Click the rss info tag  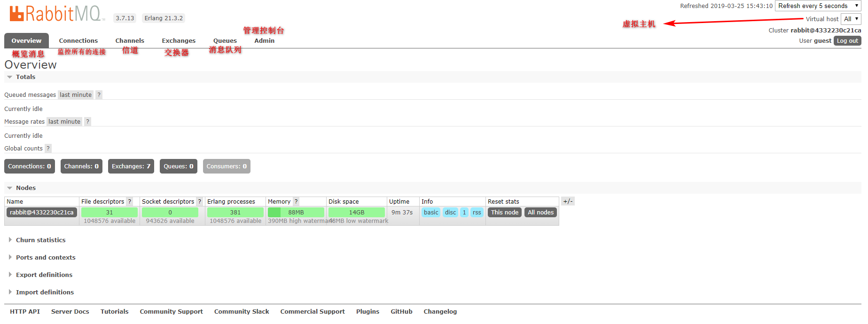pyautogui.click(x=477, y=213)
